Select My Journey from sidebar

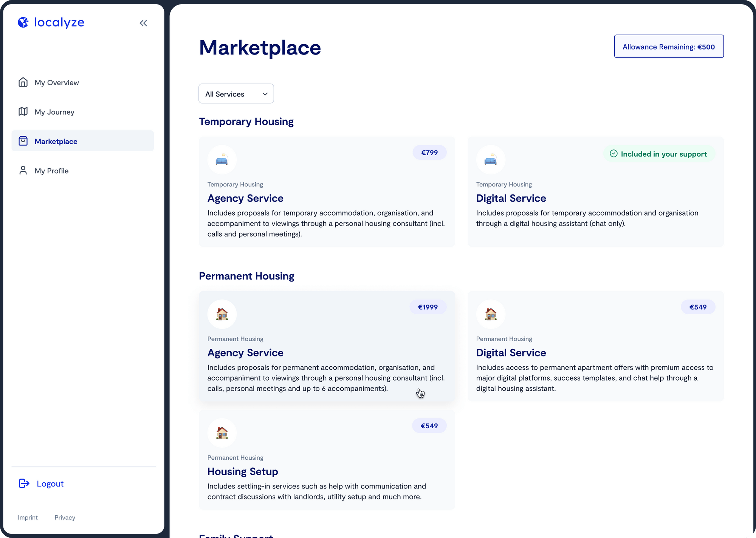click(54, 111)
